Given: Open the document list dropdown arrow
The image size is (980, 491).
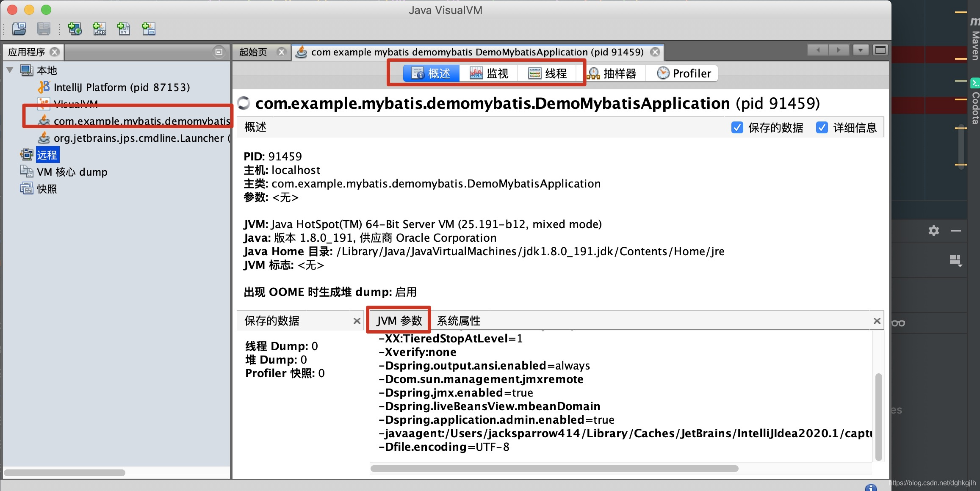Looking at the screenshot, I should 861,50.
